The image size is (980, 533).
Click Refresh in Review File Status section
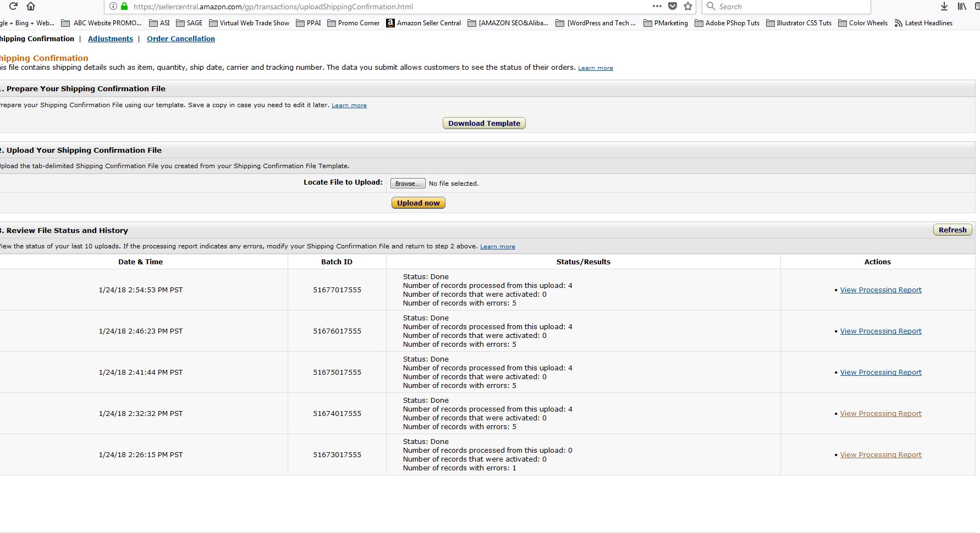[953, 230]
